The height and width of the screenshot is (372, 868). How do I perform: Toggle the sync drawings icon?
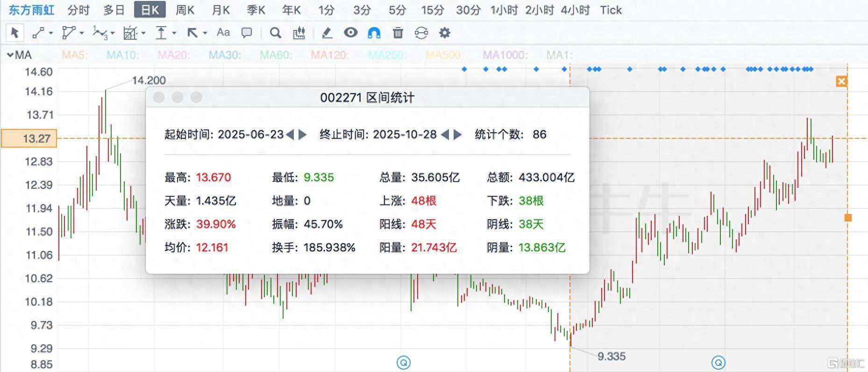click(421, 33)
